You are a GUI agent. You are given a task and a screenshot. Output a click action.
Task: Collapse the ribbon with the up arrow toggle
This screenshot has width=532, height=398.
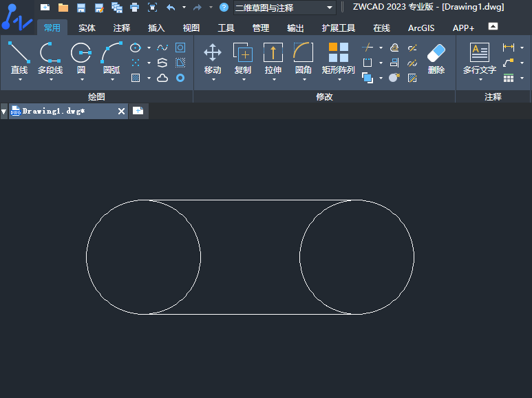493,26
